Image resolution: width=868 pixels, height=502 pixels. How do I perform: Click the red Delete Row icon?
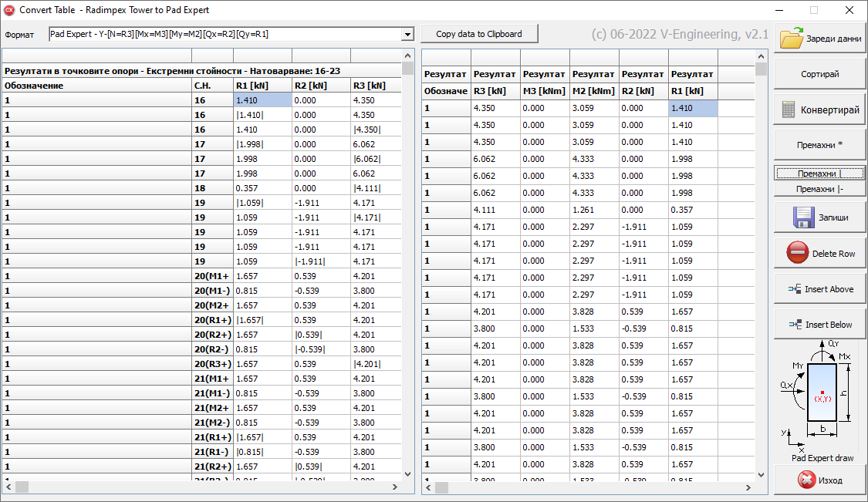[x=797, y=253]
